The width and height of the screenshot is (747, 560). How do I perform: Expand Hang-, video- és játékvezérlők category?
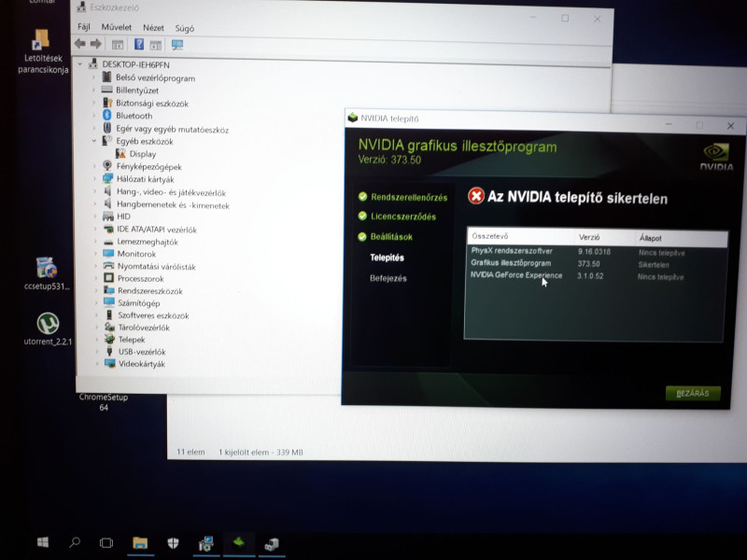(x=95, y=191)
